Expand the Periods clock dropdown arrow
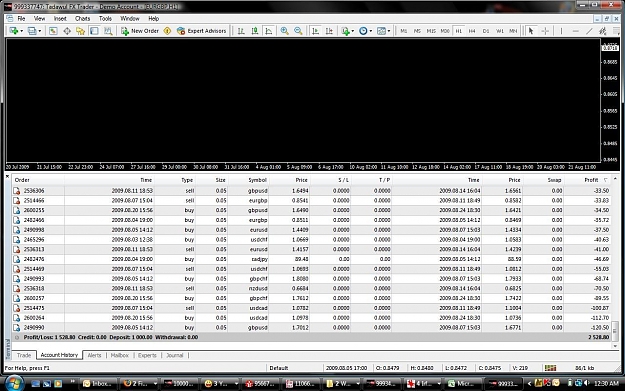The width and height of the screenshot is (625, 391). point(371,31)
